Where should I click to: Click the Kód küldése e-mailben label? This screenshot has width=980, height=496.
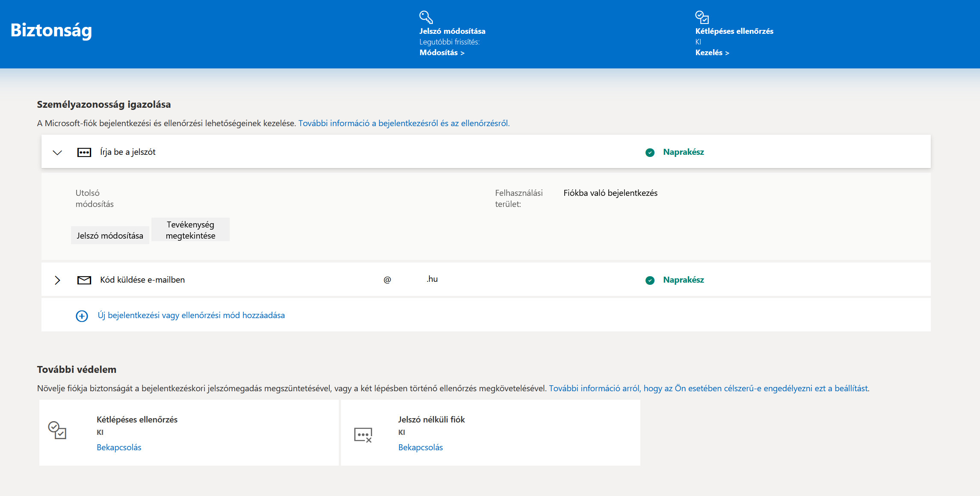[x=142, y=280]
